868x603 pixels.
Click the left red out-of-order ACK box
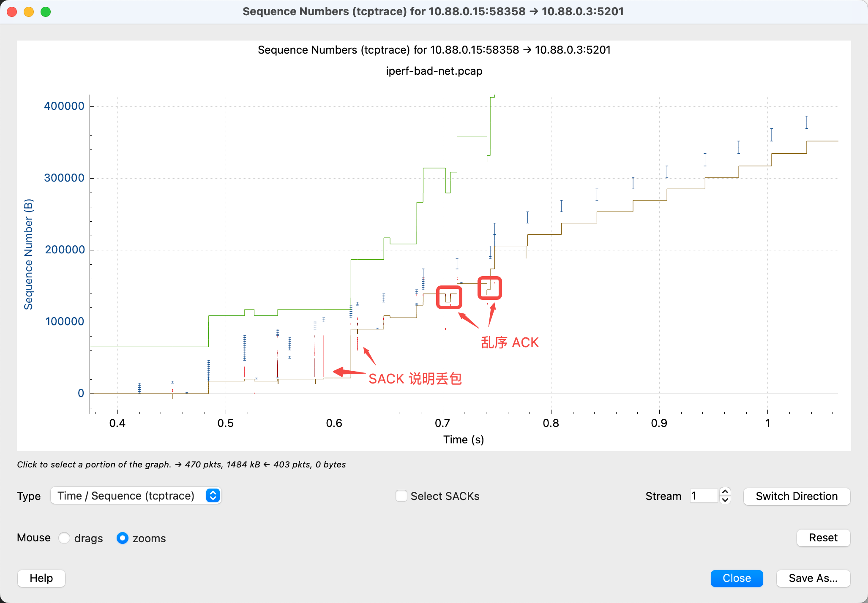(x=449, y=297)
